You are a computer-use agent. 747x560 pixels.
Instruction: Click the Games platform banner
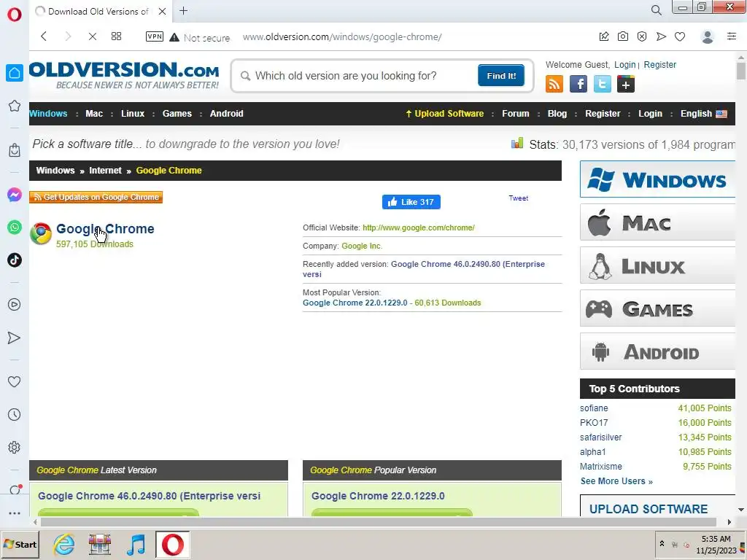coord(657,308)
